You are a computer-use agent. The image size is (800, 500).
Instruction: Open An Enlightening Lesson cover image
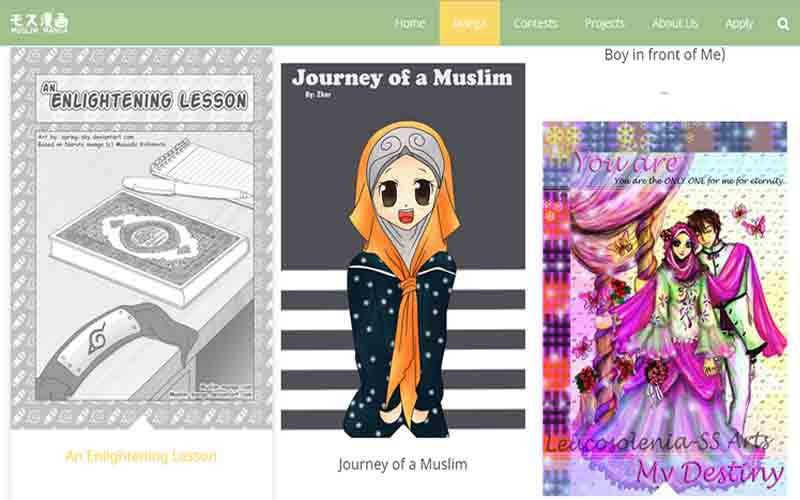point(141,238)
